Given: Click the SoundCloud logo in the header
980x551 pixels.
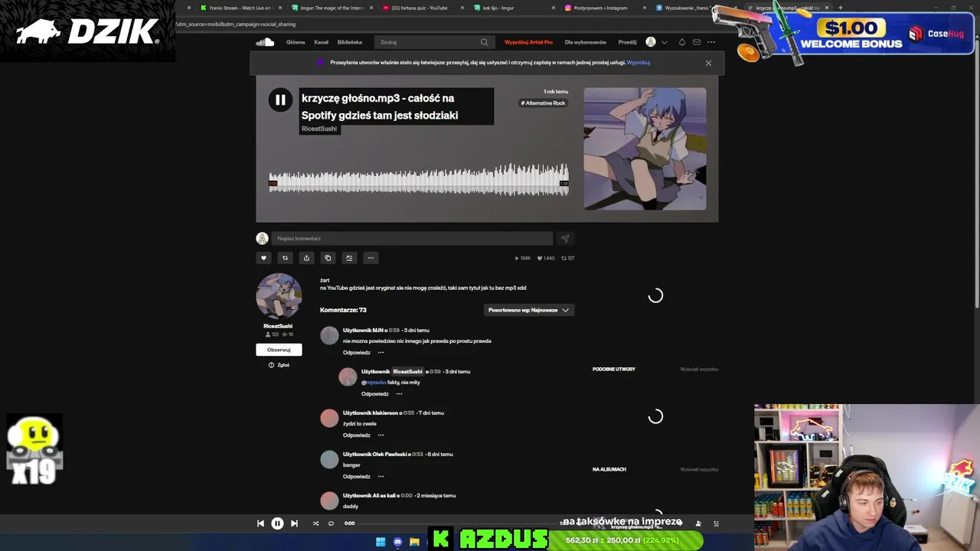Looking at the screenshot, I should coord(265,42).
